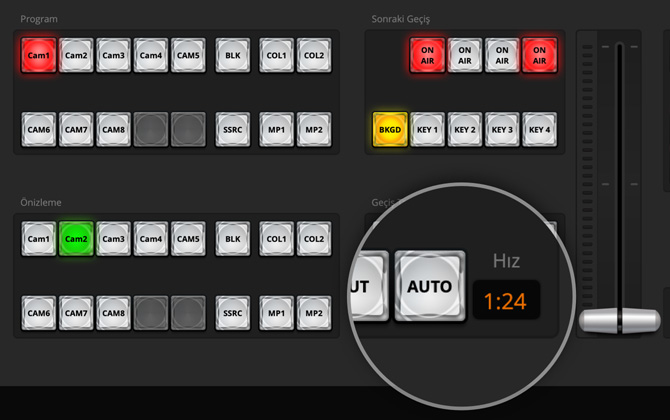This screenshot has height=420, width=670.
Task: Select CAM7 in the Program bus
Action: [x=77, y=129]
